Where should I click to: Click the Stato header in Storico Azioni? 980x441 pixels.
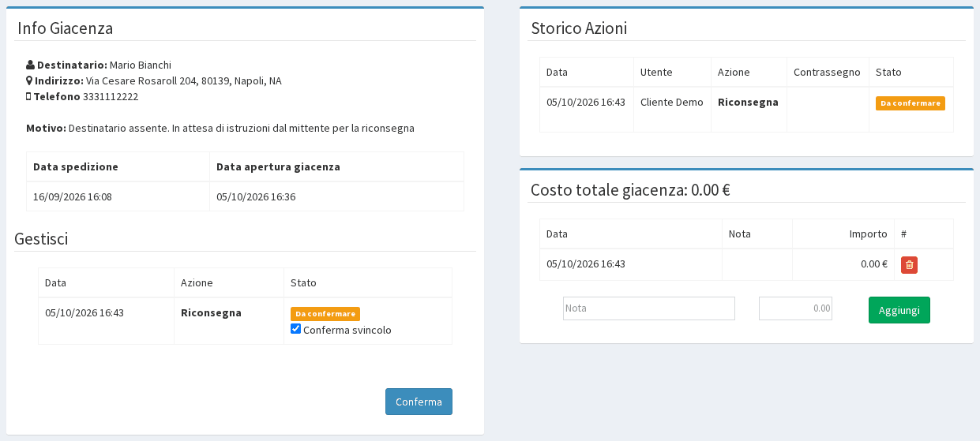[x=888, y=72]
